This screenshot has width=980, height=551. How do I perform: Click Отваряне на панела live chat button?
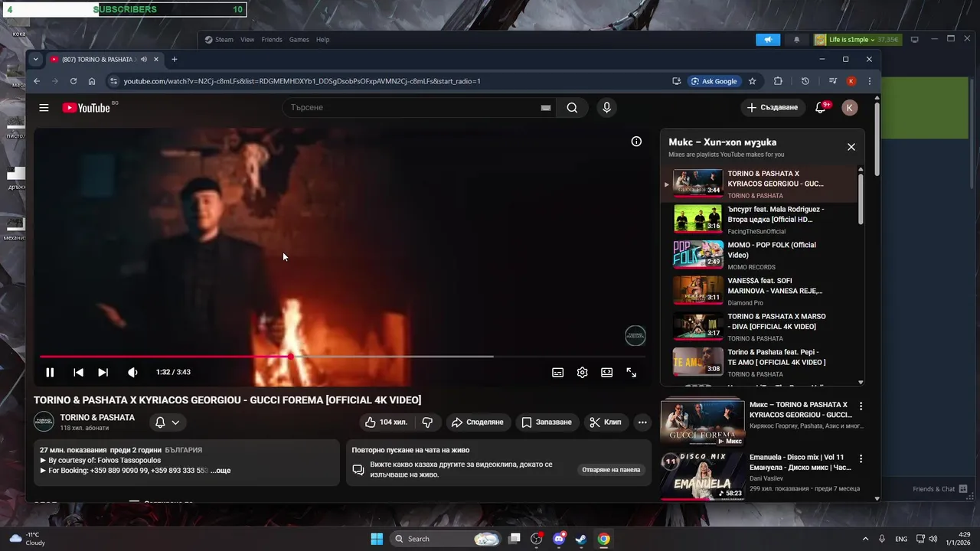(611, 469)
